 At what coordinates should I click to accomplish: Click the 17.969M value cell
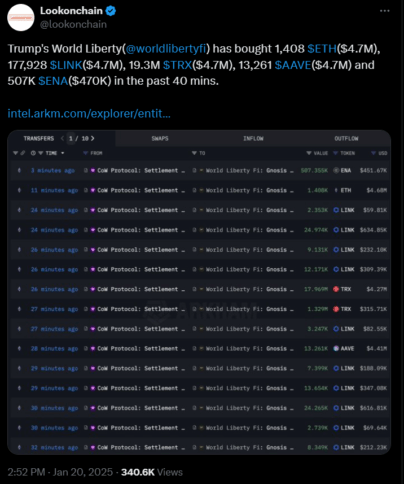pos(316,289)
